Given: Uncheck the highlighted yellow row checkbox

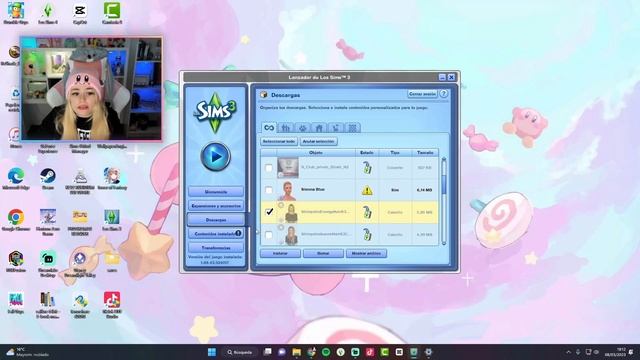Looking at the screenshot, I should click(x=269, y=212).
